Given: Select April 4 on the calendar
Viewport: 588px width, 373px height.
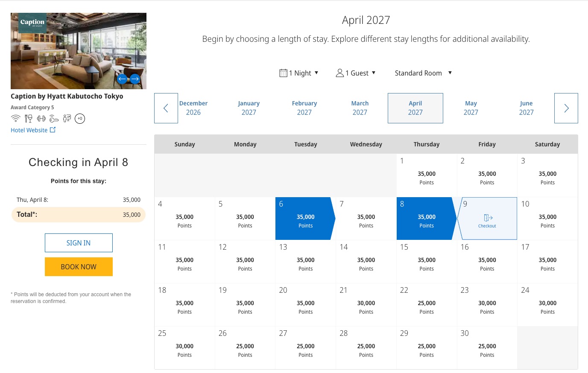Looking at the screenshot, I should click(x=184, y=219).
